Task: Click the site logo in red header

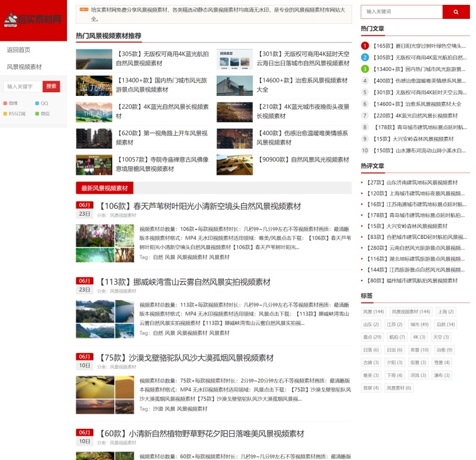Action: click(x=33, y=20)
